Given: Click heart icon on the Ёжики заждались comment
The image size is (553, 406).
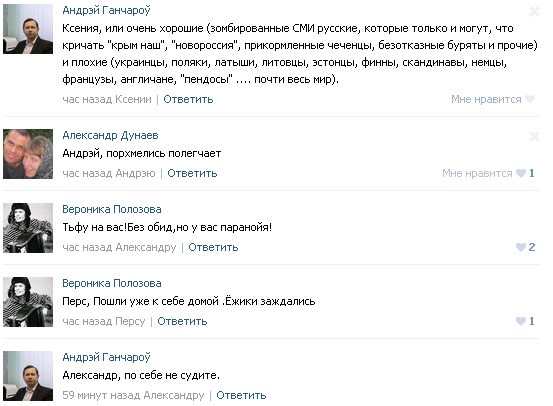Looking at the screenshot, I should pos(521,321).
